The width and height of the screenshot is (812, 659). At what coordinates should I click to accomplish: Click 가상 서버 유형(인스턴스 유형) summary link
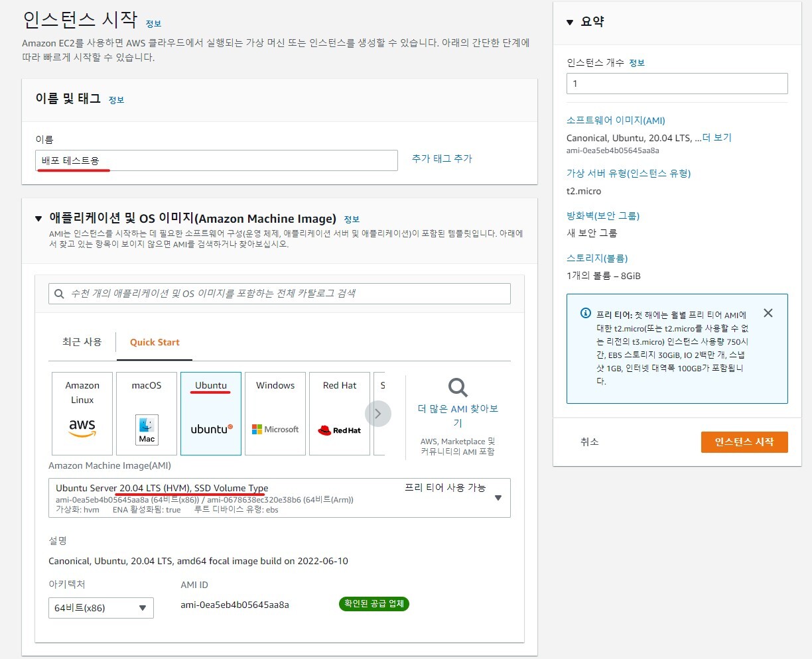point(629,174)
